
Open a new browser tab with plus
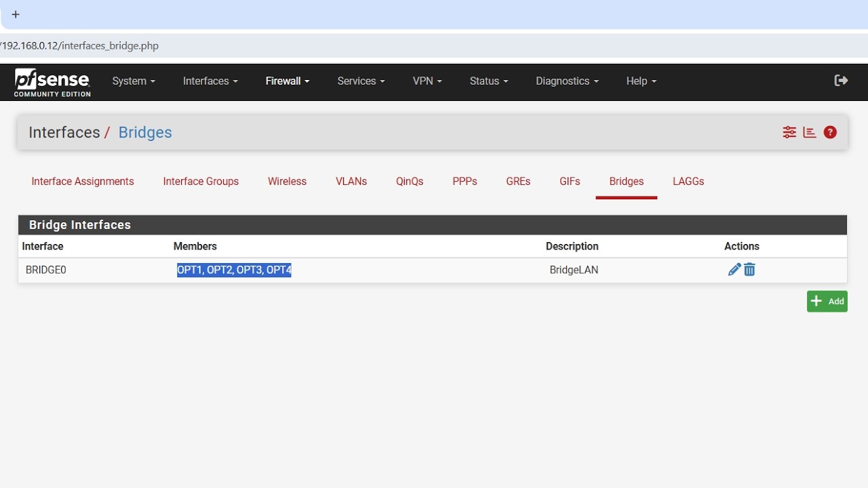click(16, 14)
